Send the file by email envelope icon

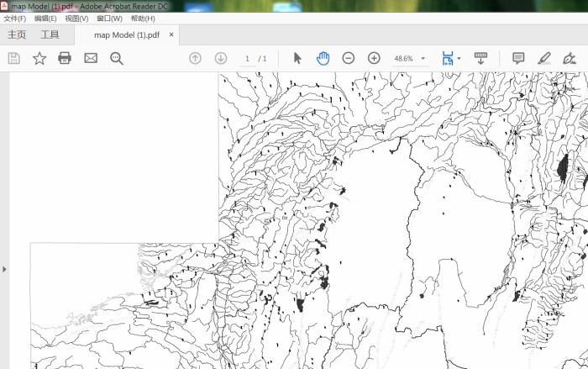click(91, 58)
